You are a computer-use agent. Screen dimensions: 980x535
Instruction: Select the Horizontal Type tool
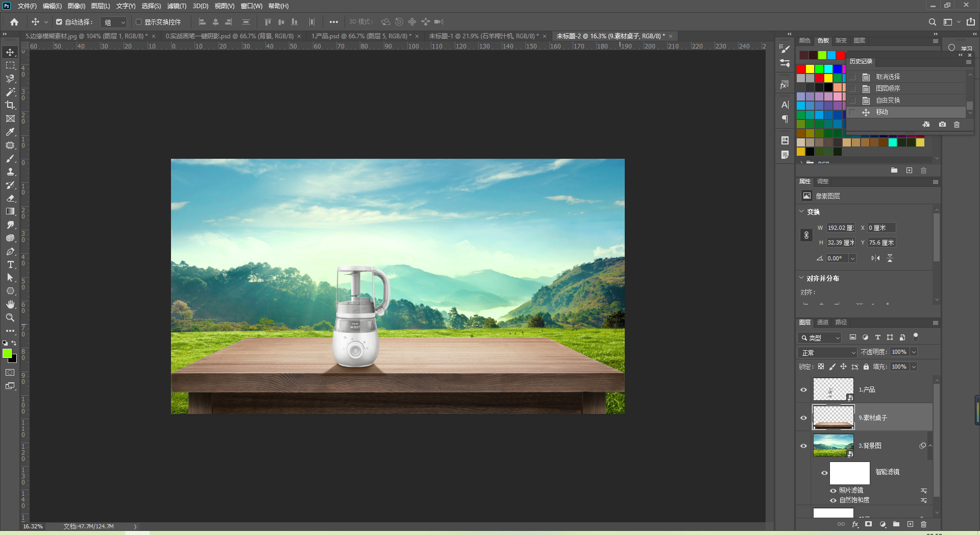tap(10, 264)
